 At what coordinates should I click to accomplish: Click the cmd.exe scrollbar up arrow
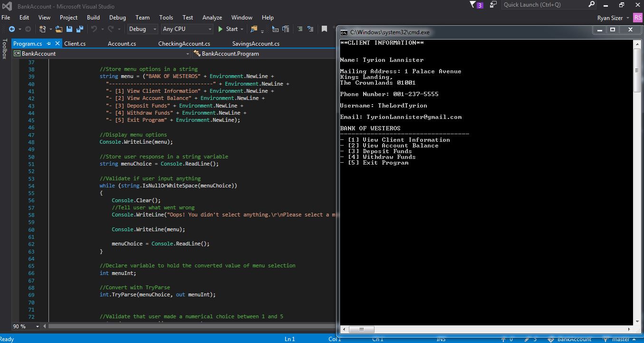pyautogui.click(x=637, y=43)
